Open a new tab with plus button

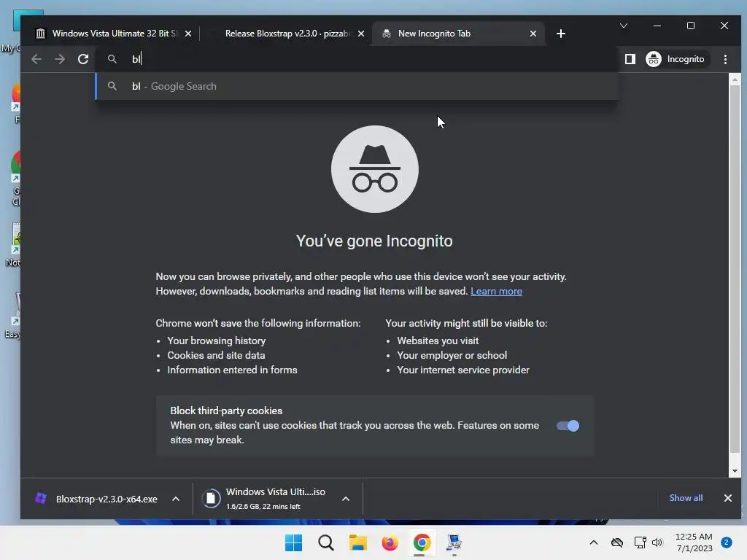click(561, 34)
